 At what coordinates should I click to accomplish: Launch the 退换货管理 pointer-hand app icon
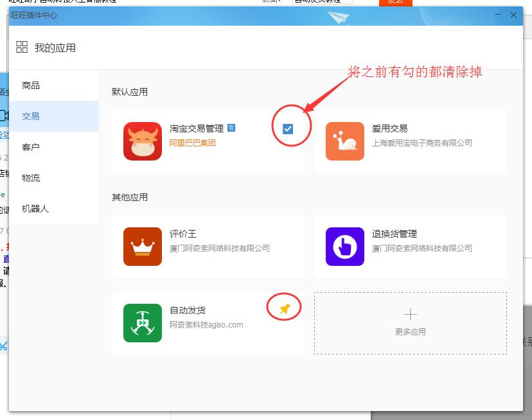[x=345, y=247]
